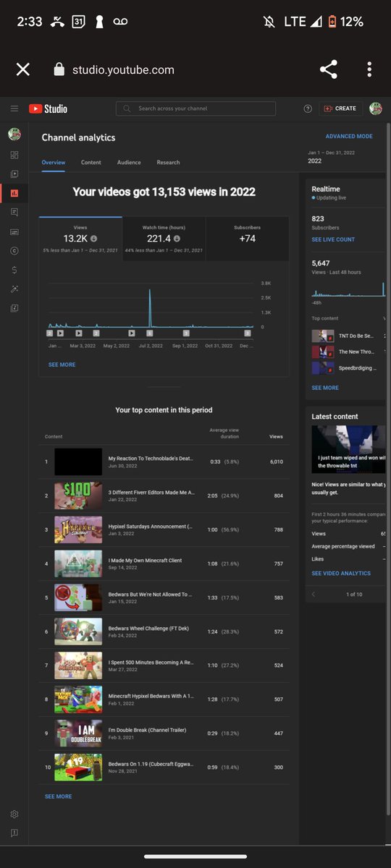The image size is (391, 868).
Task: Click the trend arrow beside 221.4 watch hours
Action: (177, 239)
